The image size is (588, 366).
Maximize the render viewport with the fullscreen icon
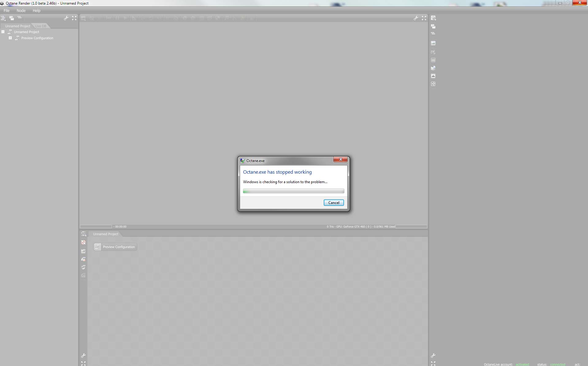pos(424,18)
